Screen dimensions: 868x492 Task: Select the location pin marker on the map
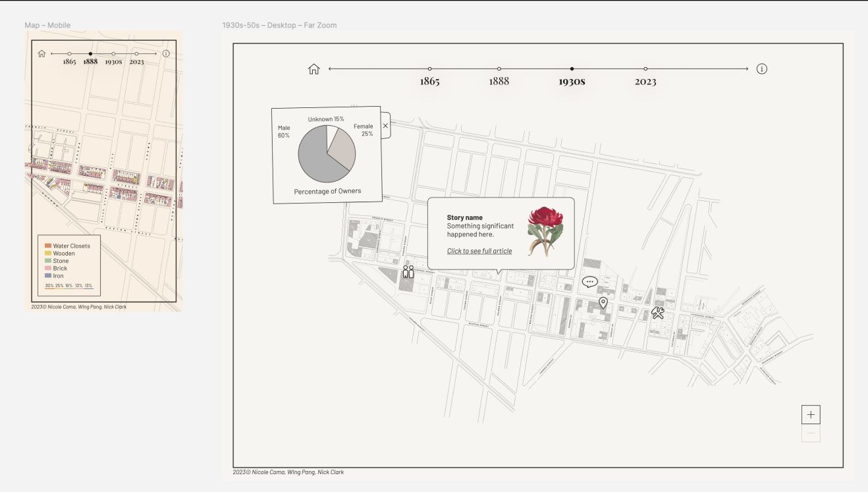click(603, 302)
